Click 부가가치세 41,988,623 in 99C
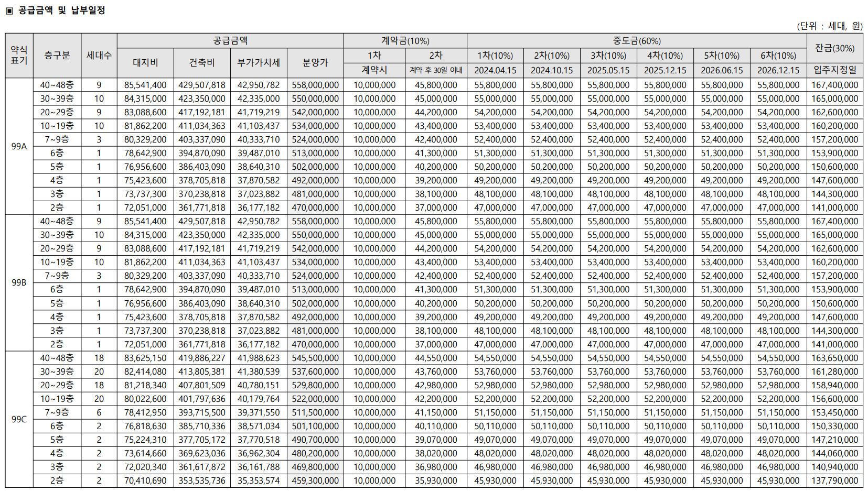The height and width of the screenshot is (492, 868). tap(259, 358)
